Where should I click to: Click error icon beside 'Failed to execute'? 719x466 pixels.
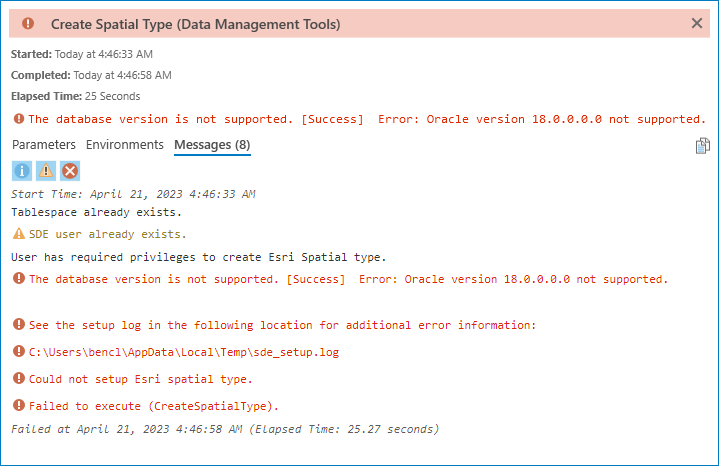click(18, 406)
